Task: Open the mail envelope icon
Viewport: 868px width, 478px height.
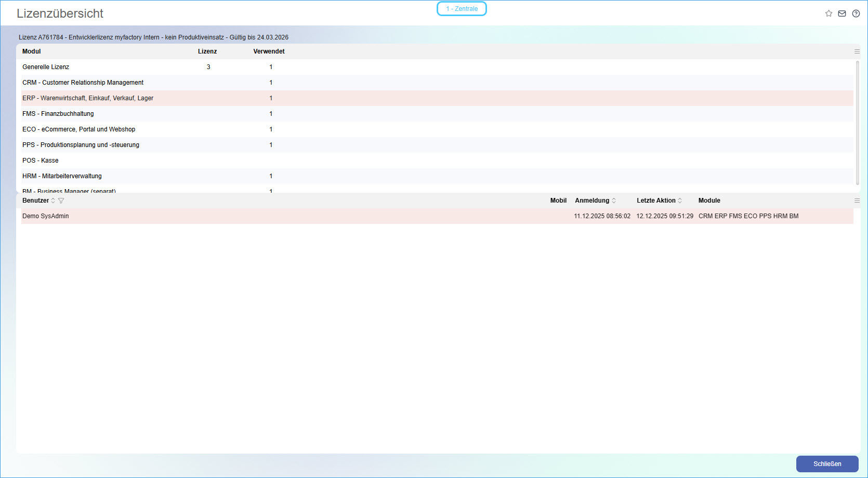Action: 842,14
